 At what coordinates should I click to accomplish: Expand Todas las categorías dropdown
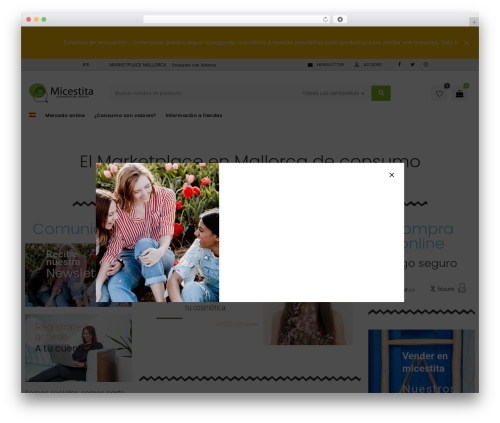[x=333, y=93]
